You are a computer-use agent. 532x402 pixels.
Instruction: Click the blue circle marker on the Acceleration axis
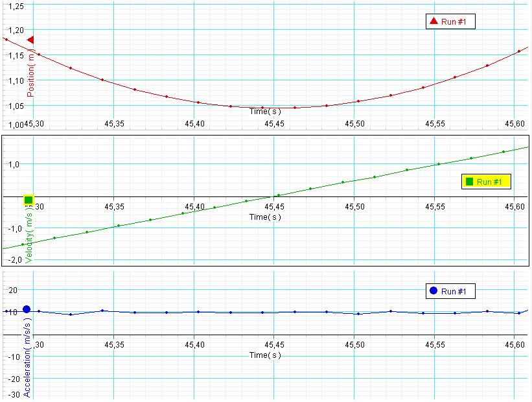[27, 309]
